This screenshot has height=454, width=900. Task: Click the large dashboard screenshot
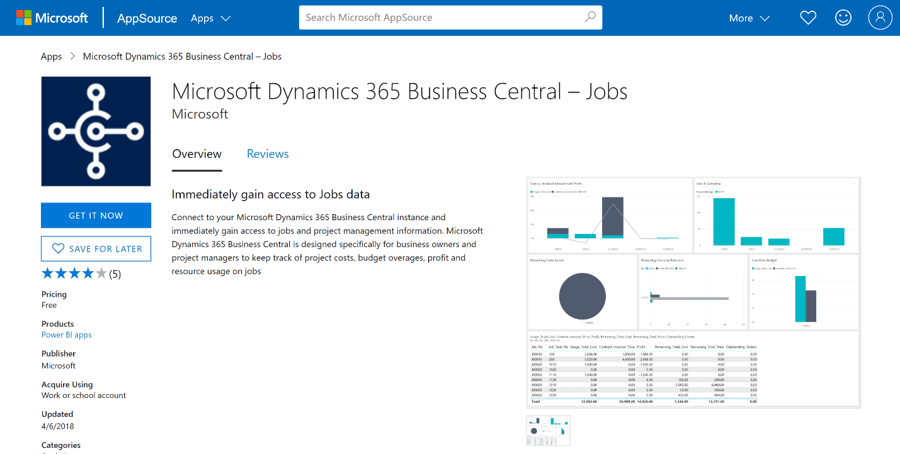[x=693, y=293]
